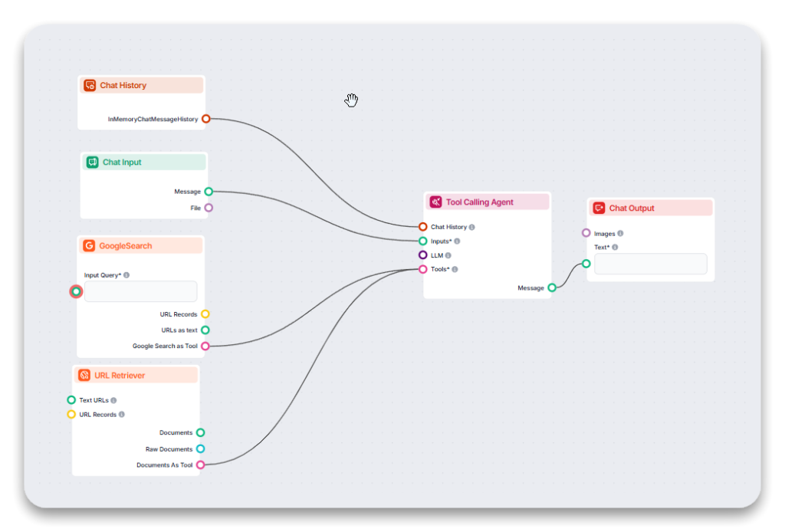Click the Chat History node header icon
Viewport: 785px width, 532px height.
(90, 85)
